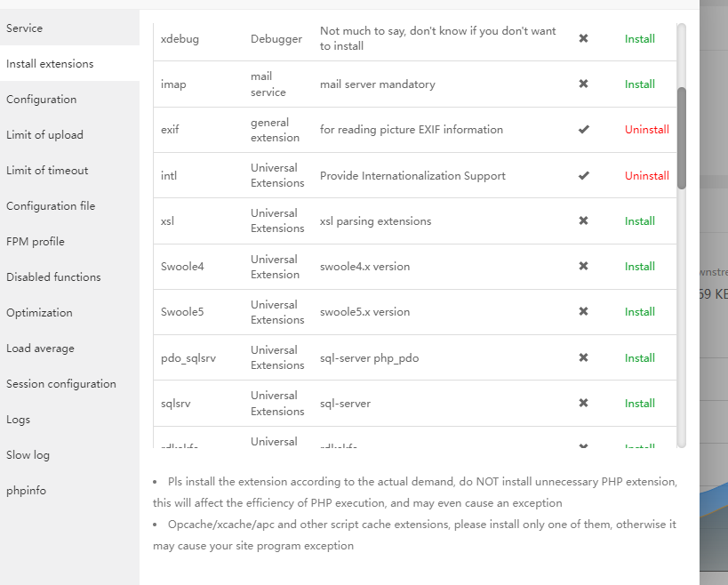This screenshot has width=728, height=585.
Task: Open the Slow log tab
Action: [28, 454]
